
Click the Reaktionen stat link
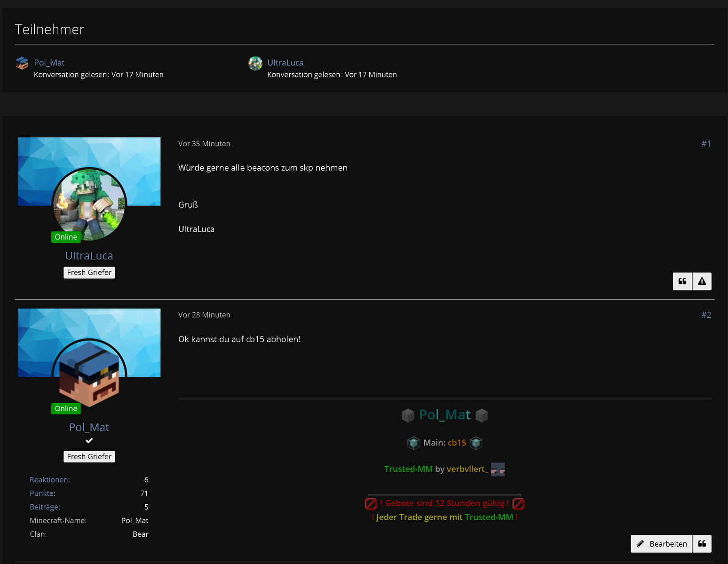coord(50,480)
